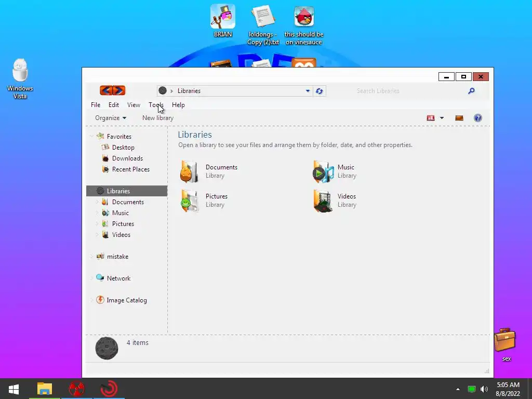Select 'this should be on vinesauce' icon
The width and height of the screenshot is (532, 399).
(303, 26)
